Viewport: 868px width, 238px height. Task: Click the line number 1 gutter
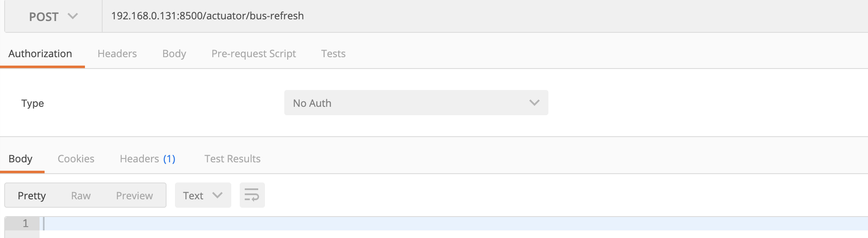click(x=25, y=224)
